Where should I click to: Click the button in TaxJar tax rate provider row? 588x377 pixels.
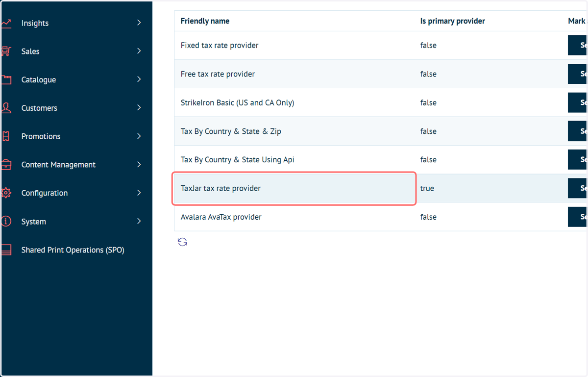(578, 188)
